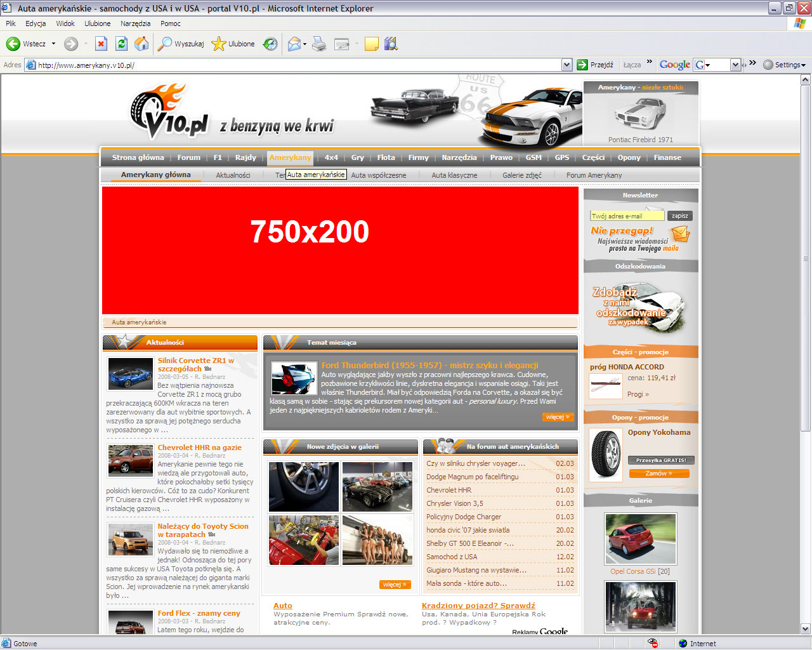Image resolution: width=812 pixels, height=650 pixels.
Task: Click the Kradziony pojazd? Sprawdź ad link
Action: coord(478,606)
